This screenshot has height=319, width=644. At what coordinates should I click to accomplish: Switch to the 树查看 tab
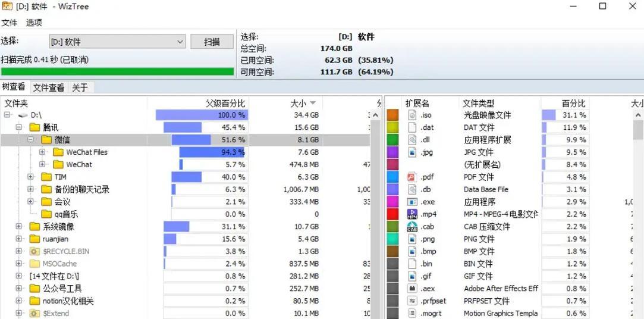coord(14,87)
